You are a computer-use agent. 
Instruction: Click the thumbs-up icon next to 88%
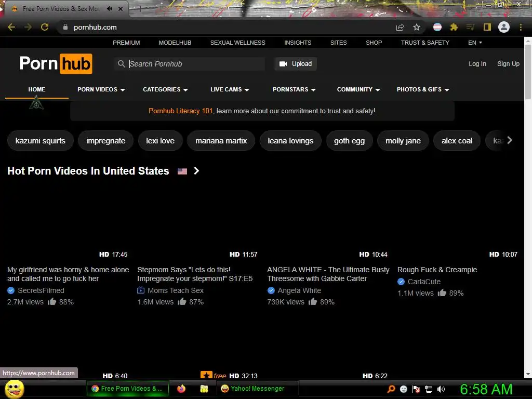tap(52, 301)
